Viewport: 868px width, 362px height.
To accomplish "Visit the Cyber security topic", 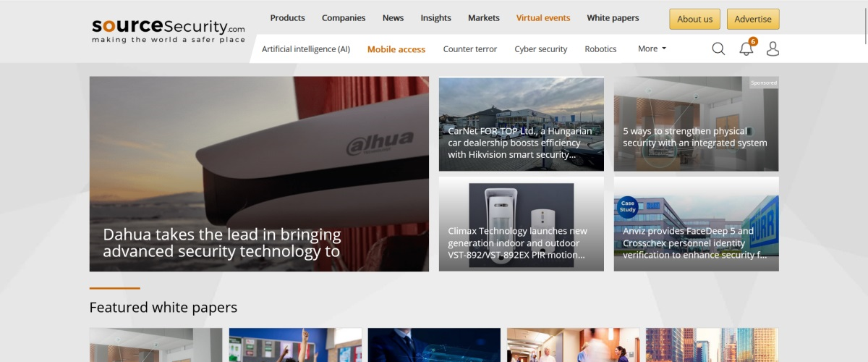I will tap(541, 49).
